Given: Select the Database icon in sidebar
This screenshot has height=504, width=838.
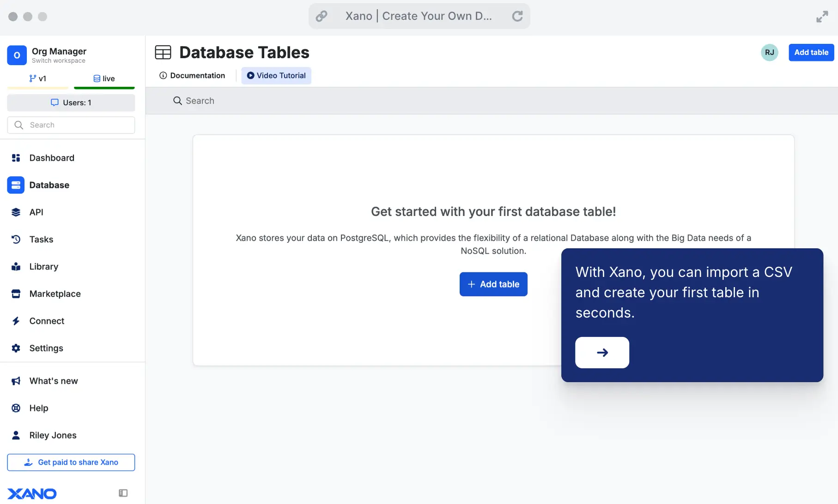Looking at the screenshot, I should pyautogui.click(x=16, y=185).
